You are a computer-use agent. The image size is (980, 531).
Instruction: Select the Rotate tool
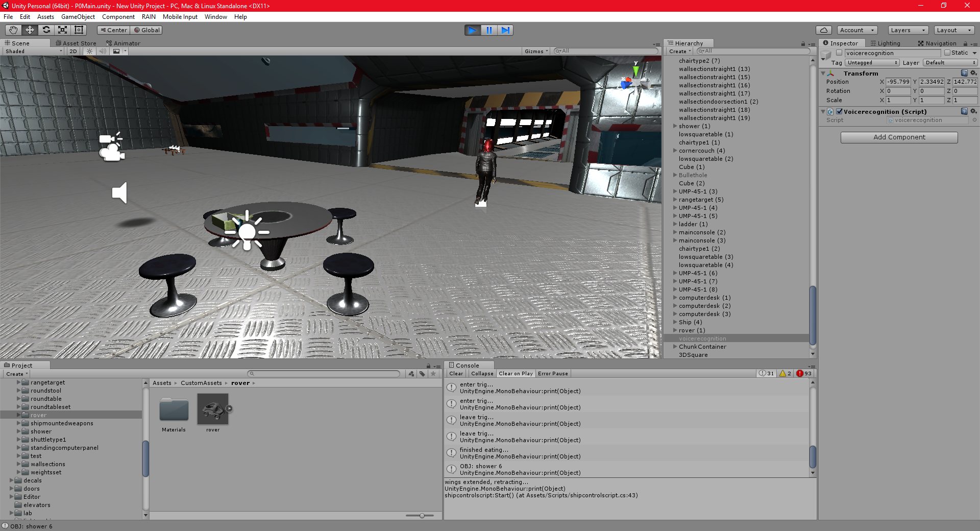point(46,30)
